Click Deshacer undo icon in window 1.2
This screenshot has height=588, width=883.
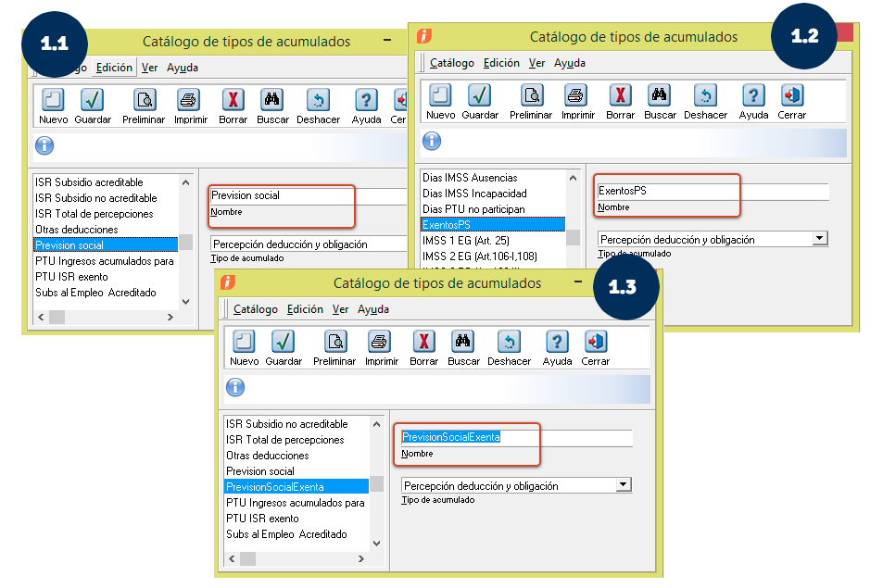click(705, 95)
